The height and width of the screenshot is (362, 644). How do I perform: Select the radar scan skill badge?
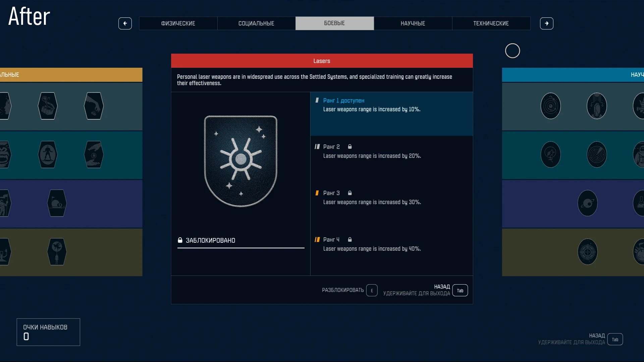[x=596, y=155]
